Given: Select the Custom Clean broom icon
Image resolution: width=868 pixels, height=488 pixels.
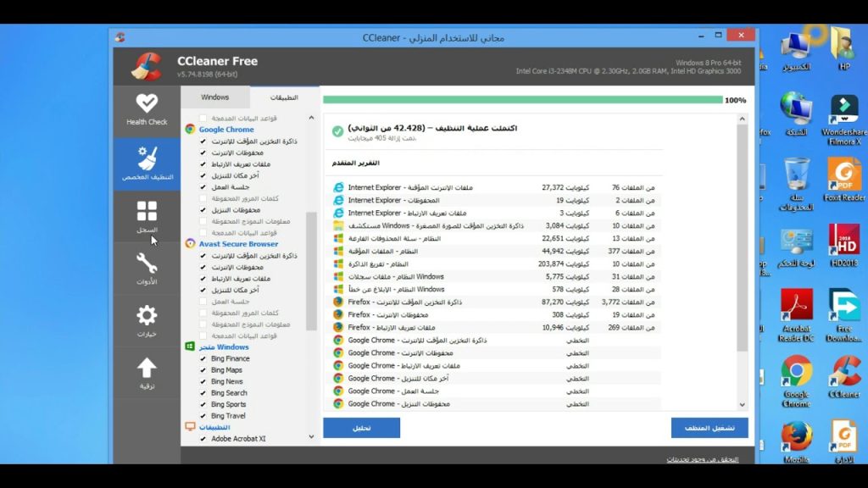Looking at the screenshot, I should 147,158.
